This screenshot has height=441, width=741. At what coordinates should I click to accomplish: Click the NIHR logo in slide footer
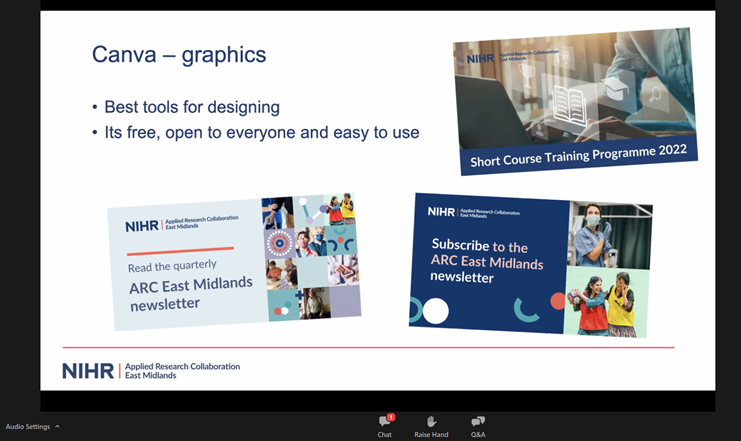(88, 371)
